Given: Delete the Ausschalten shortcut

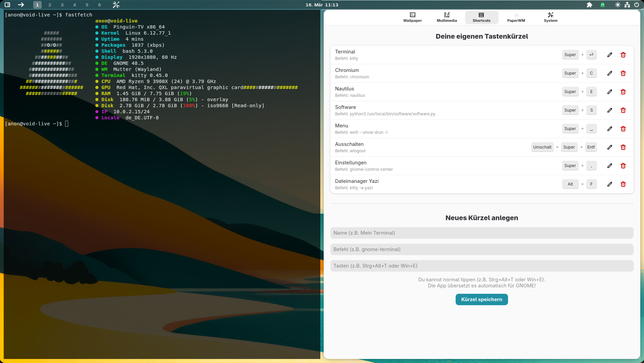Looking at the screenshot, I should point(623,147).
